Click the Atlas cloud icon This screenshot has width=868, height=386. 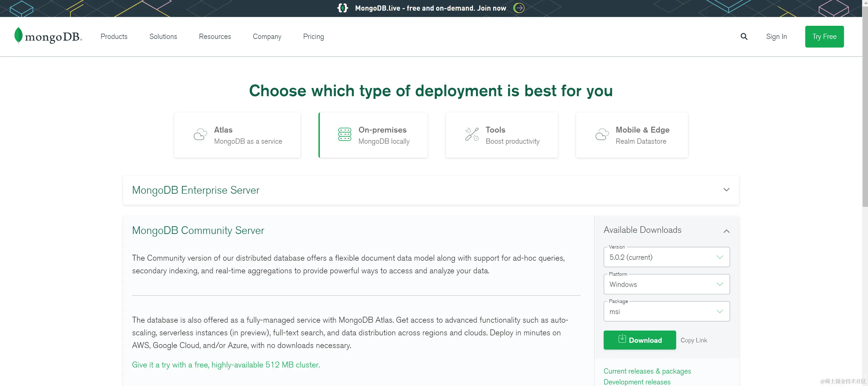click(x=200, y=134)
